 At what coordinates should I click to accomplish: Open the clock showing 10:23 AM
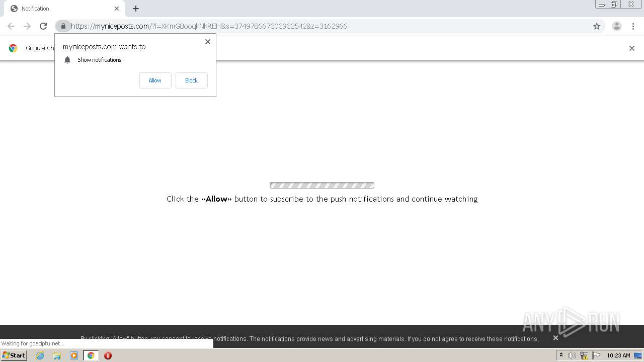[x=618, y=355]
